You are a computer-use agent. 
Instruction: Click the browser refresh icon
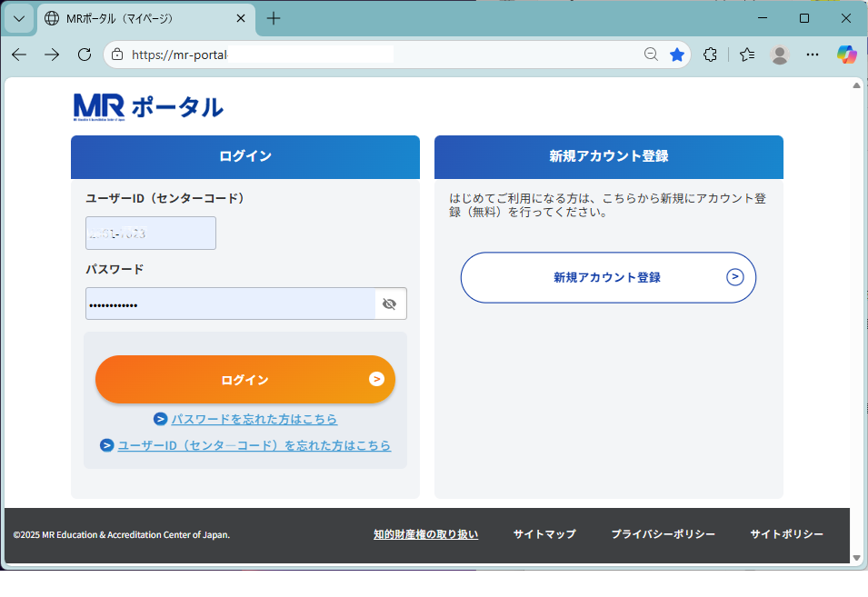click(x=85, y=55)
